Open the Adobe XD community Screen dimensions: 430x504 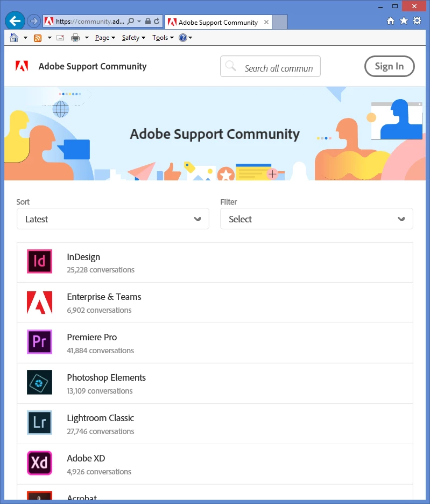pyautogui.click(x=86, y=458)
